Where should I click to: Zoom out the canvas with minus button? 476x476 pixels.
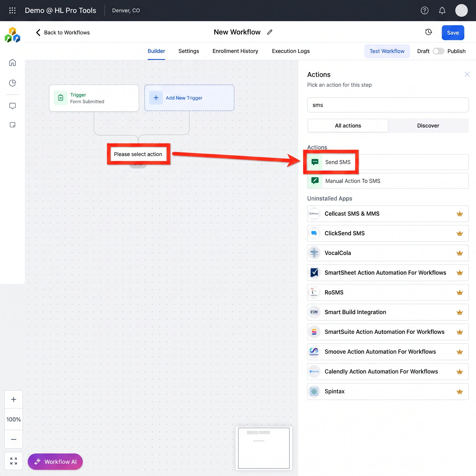[x=13, y=439]
